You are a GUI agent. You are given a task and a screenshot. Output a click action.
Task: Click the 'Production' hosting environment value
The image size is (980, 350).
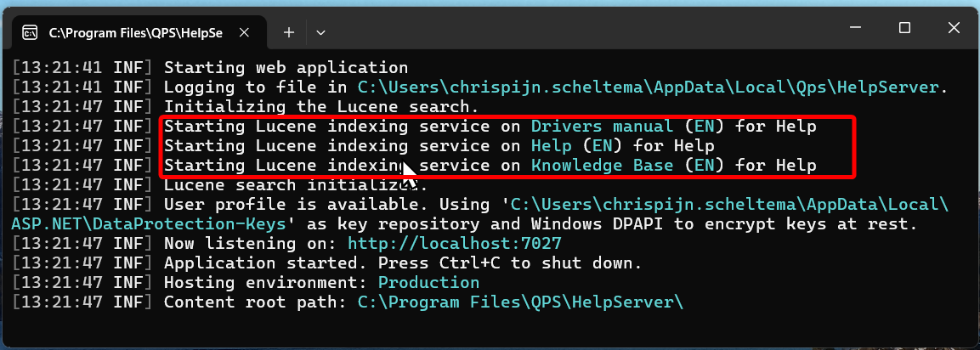click(x=428, y=282)
